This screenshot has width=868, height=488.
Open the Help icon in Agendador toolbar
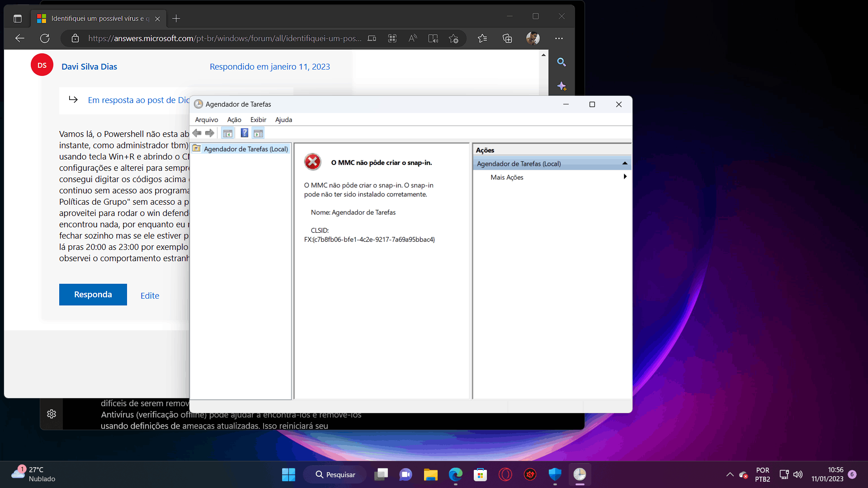click(x=244, y=133)
